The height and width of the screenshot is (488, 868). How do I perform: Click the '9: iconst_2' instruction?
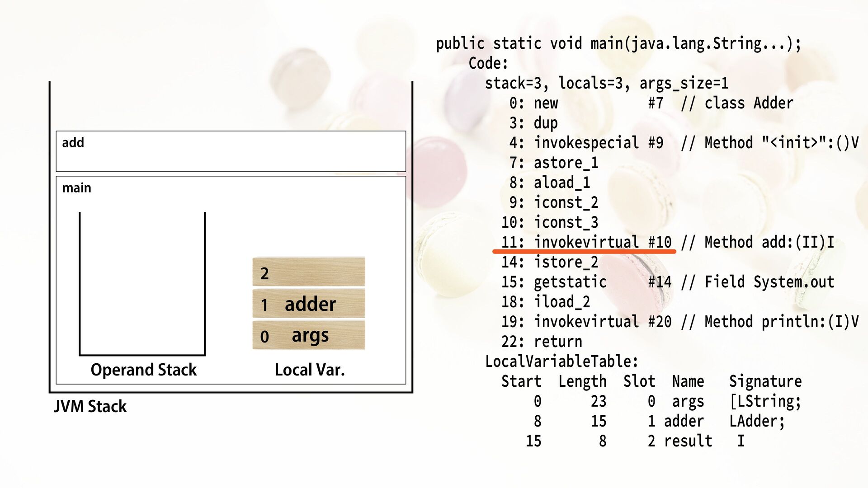[x=553, y=203]
